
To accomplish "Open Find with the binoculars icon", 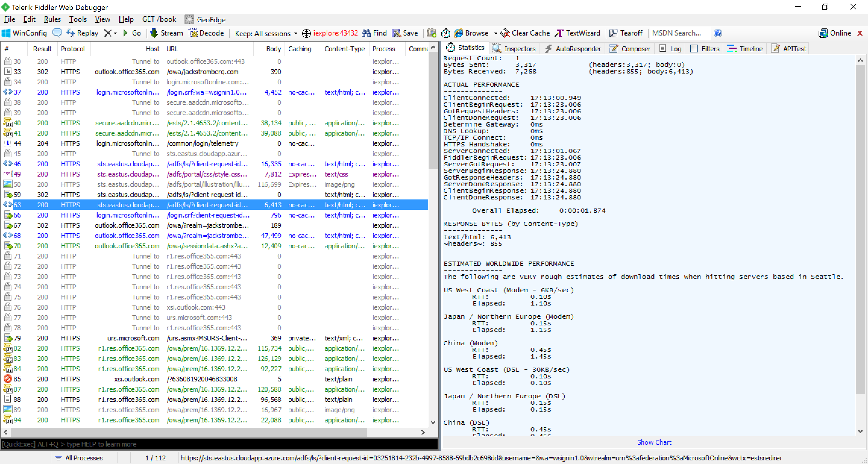I will point(366,33).
